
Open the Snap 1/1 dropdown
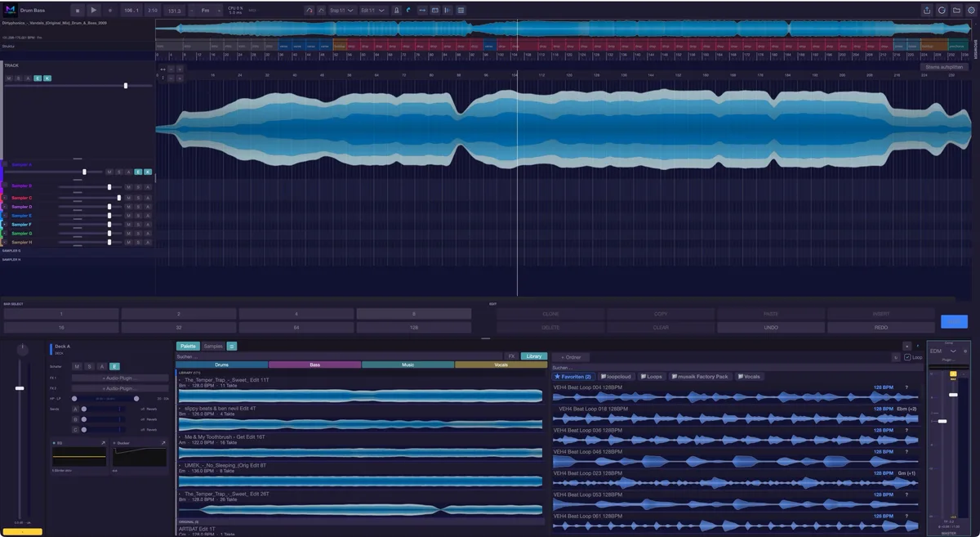[x=342, y=10]
